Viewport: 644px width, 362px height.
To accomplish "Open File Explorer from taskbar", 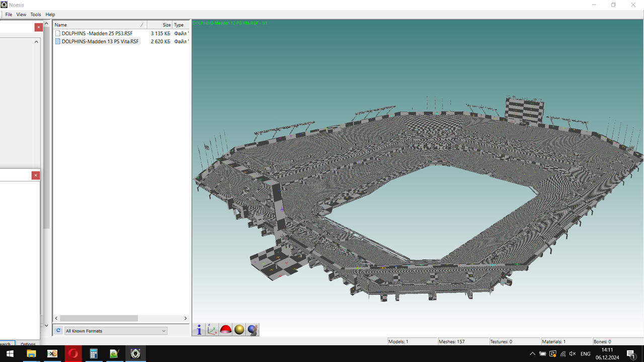I will 31,354.
